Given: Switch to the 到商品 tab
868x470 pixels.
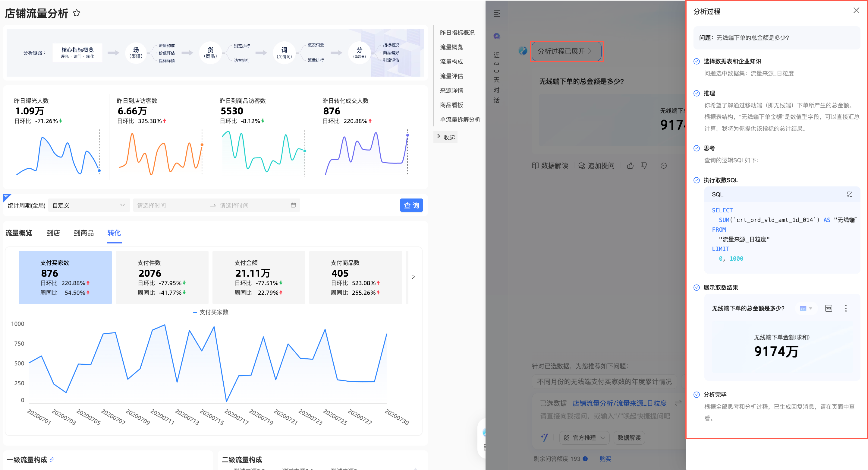Looking at the screenshot, I should coord(83,233).
